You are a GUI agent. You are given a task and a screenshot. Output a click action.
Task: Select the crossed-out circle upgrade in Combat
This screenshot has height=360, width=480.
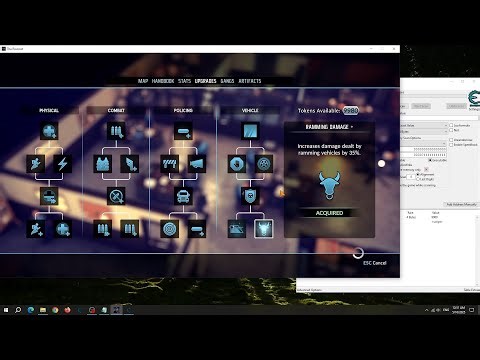tap(116, 196)
